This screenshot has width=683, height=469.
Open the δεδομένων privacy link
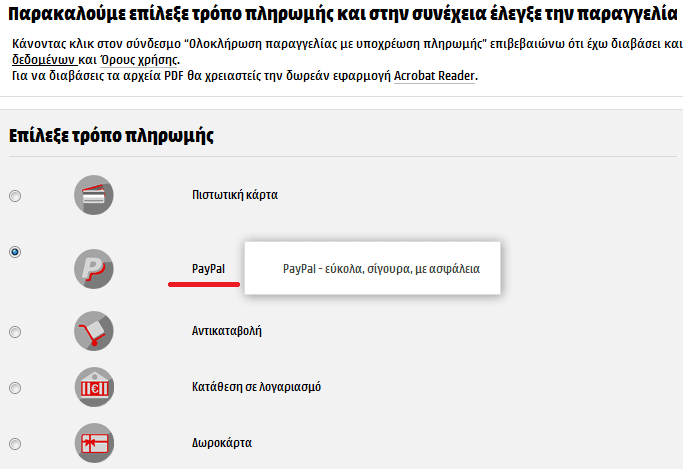tap(44, 60)
